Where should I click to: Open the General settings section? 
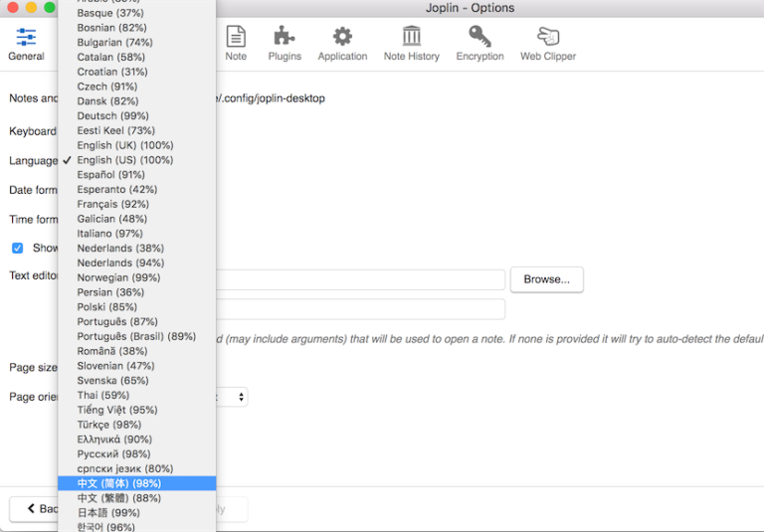(26, 44)
